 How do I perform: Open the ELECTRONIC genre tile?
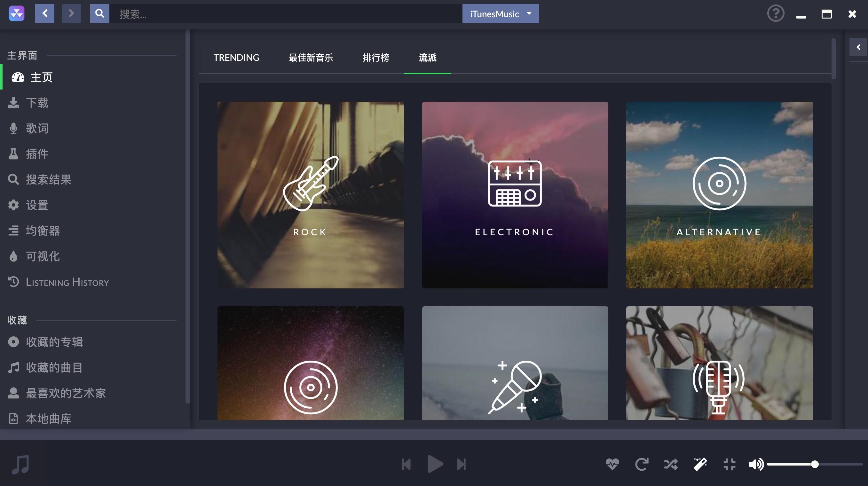point(515,195)
